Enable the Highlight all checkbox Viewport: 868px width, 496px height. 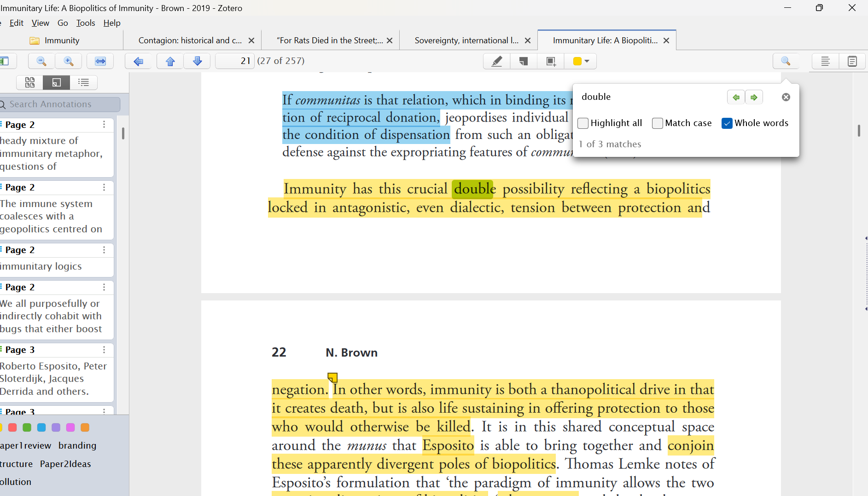point(583,123)
